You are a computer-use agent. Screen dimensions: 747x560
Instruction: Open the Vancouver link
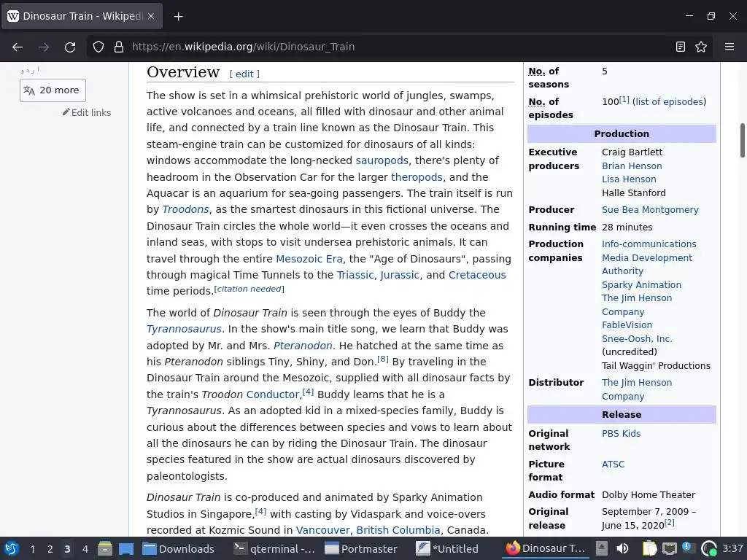click(x=323, y=530)
